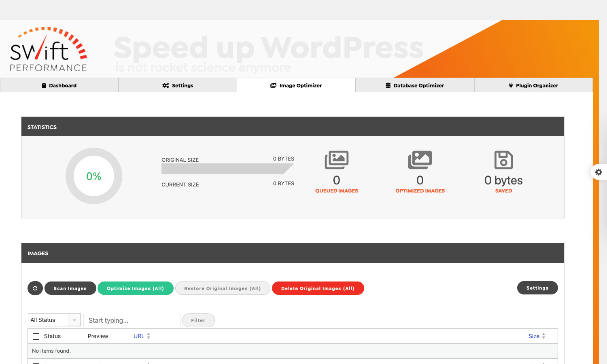Image resolution: width=607 pixels, height=364 pixels.
Task: Open the dark Settings button in Images panel
Action: tap(537, 288)
